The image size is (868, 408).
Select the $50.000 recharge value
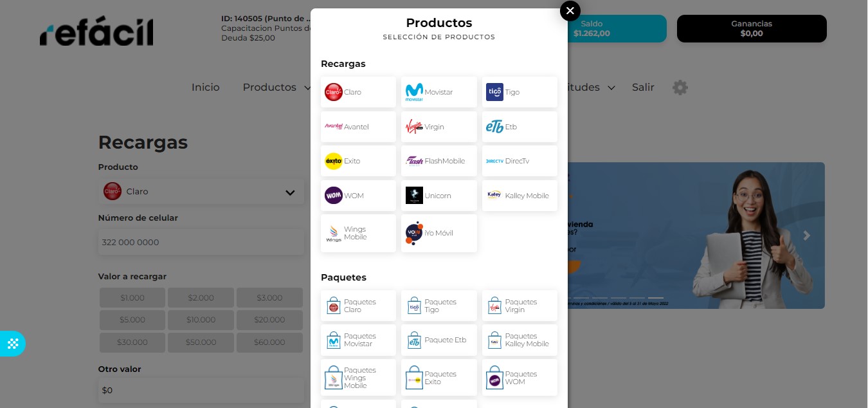[x=201, y=342]
